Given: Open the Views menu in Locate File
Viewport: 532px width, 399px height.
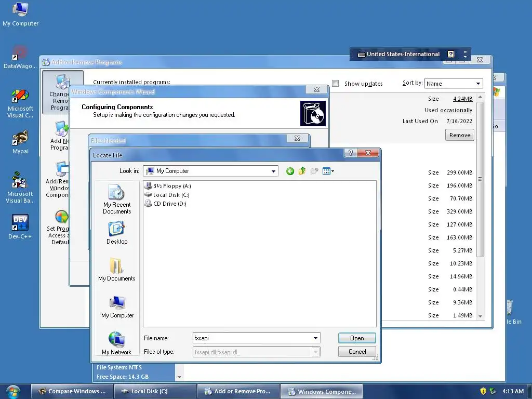Looking at the screenshot, I should (x=328, y=171).
